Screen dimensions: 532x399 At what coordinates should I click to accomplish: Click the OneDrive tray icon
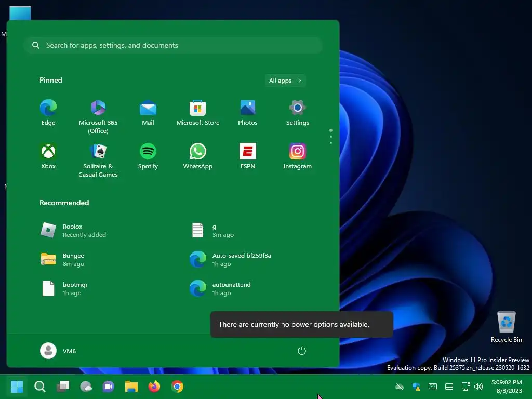(400, 387)
